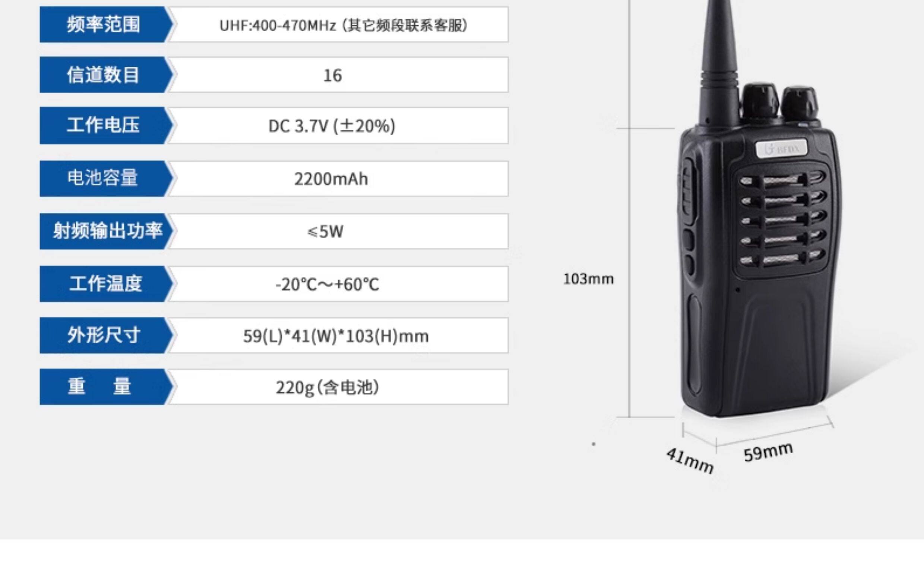Viewport: 924px width, 565px height.
Task: Click the 射频输出功率 label
Action: pyautogui.click(x=106, y=231)
